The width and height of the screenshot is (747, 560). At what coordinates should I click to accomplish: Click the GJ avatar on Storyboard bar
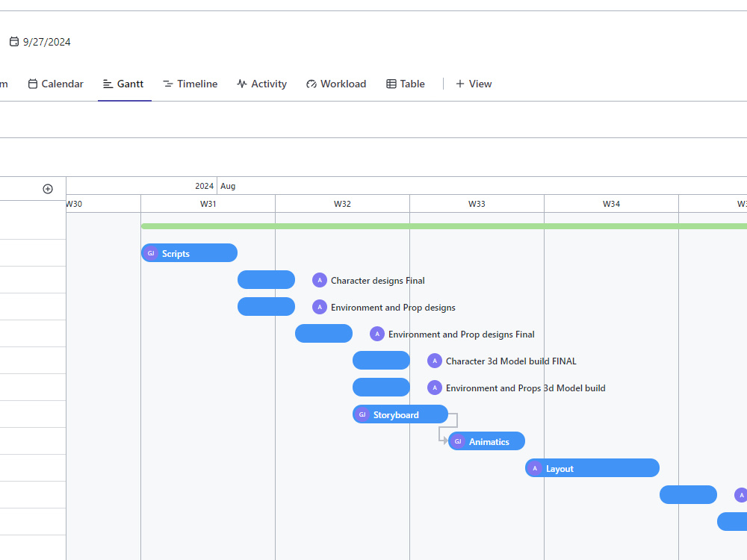pos(362,414)
